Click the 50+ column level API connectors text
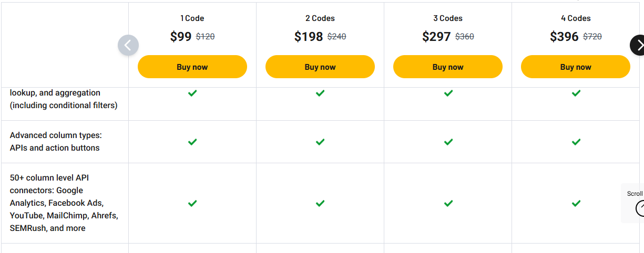Screen dimensions: 644x253 pyautogui.click(x=64, y=203)
